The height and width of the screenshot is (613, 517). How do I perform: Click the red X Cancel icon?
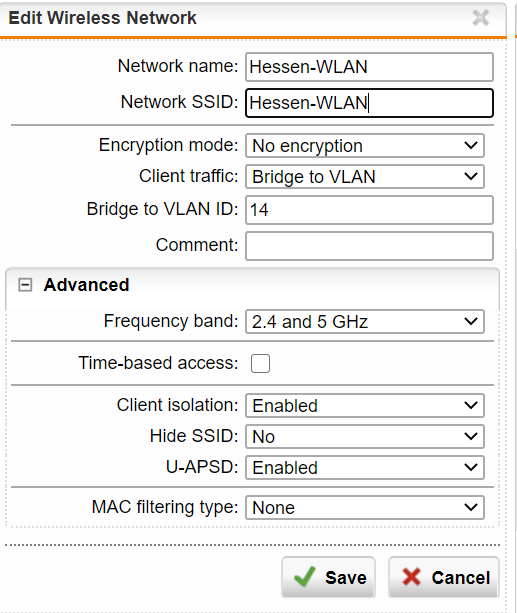coord(411,577)
